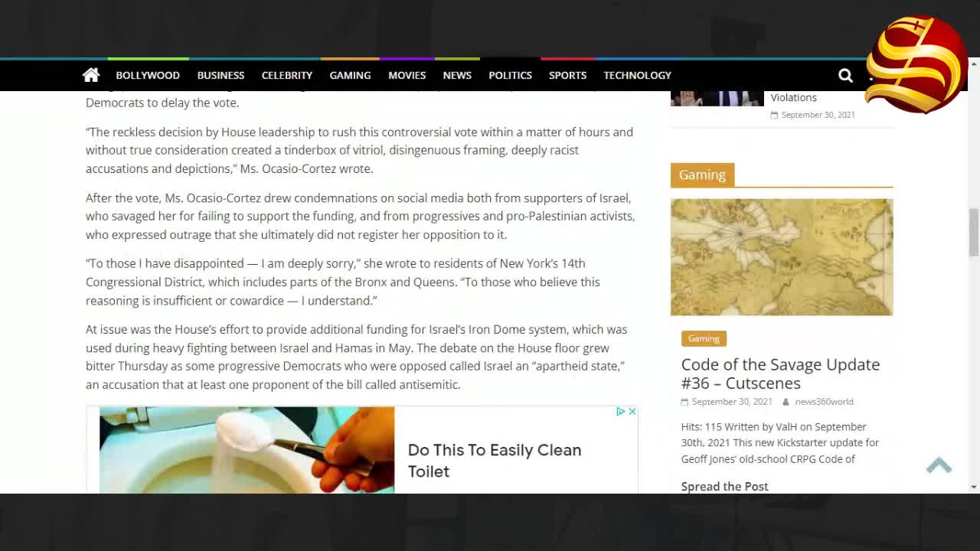Open the News menu item
The image size is (980, 551).
457,75
